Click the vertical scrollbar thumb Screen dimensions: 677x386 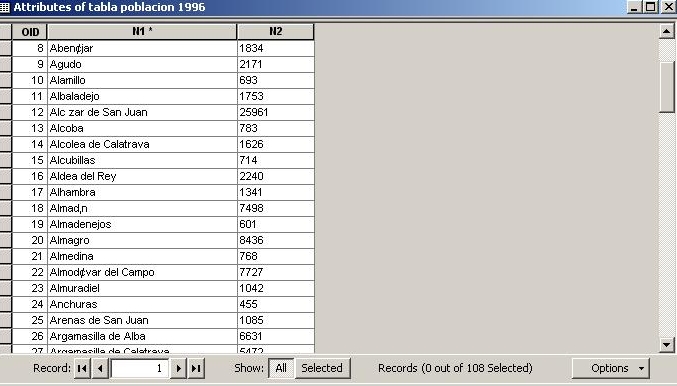[x=667, y=87]
